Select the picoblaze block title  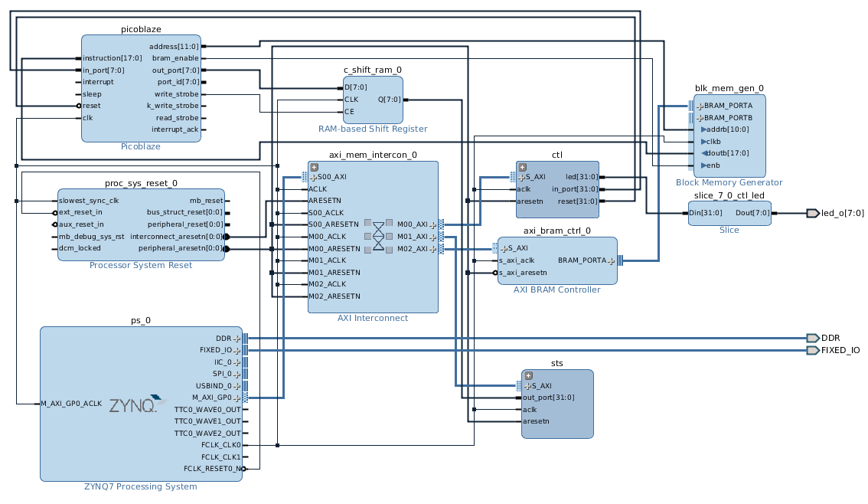point(141,29)
